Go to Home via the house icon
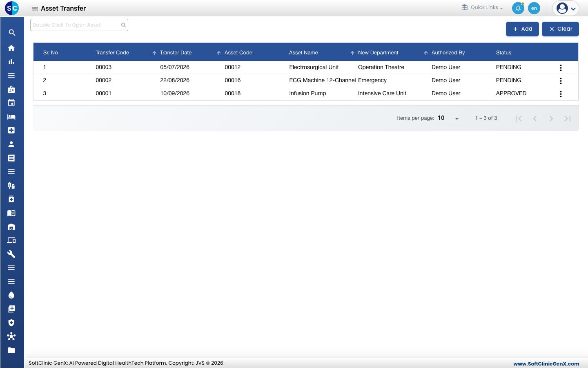This screenshot has width=588, height=368. [11, 48]
